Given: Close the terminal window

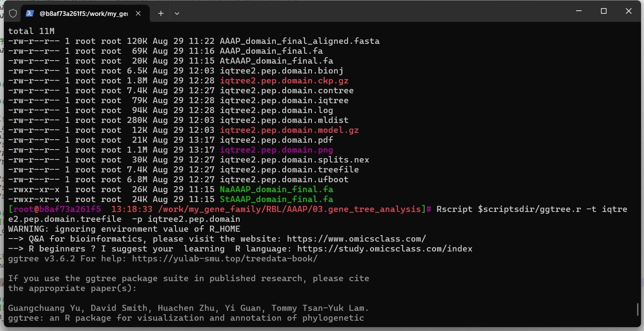Looking at the screenshot, I should coord(629,11).
